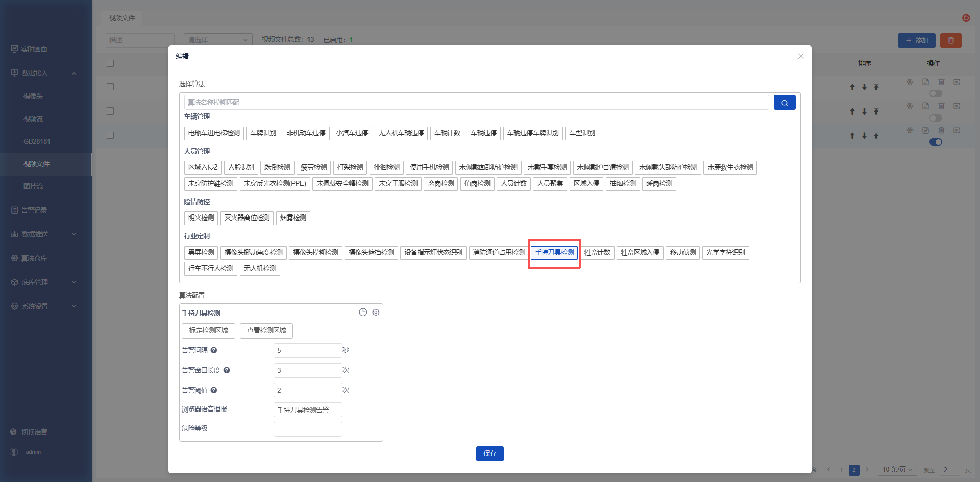
Task: Click the help icon beside 告警窗口长度
Action: click(x=227, y=370)
